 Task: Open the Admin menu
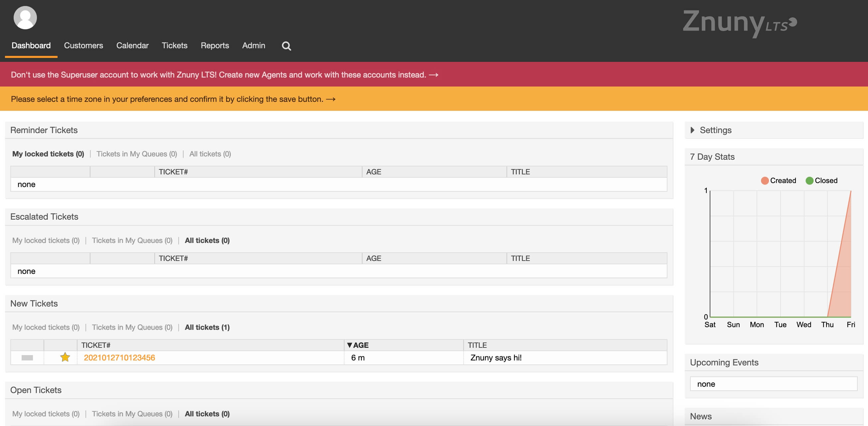coord(254,46)
